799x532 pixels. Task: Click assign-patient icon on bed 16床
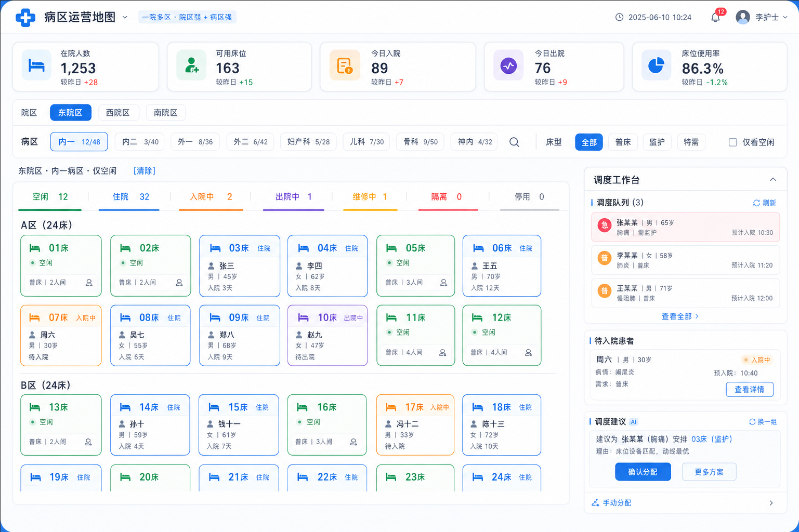point(353,442)
